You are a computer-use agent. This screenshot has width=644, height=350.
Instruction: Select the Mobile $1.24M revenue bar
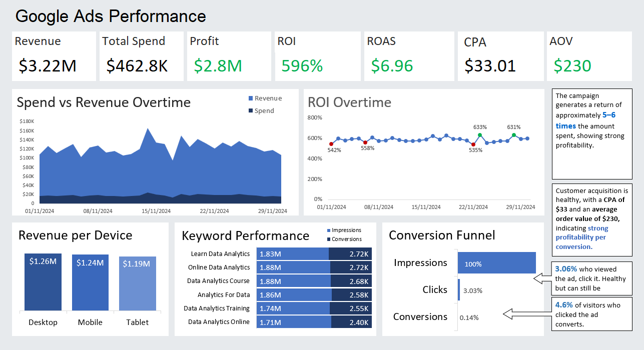click(x=90, y=282)
